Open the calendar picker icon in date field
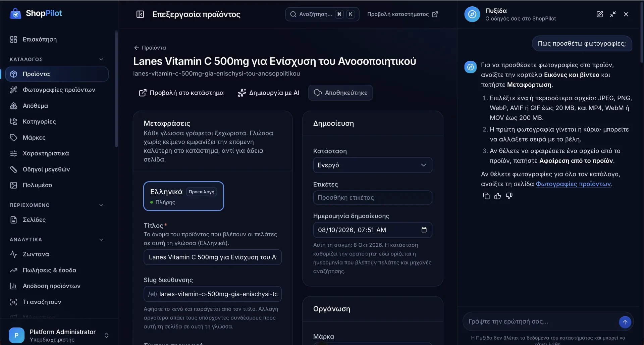 coord(424,230)
